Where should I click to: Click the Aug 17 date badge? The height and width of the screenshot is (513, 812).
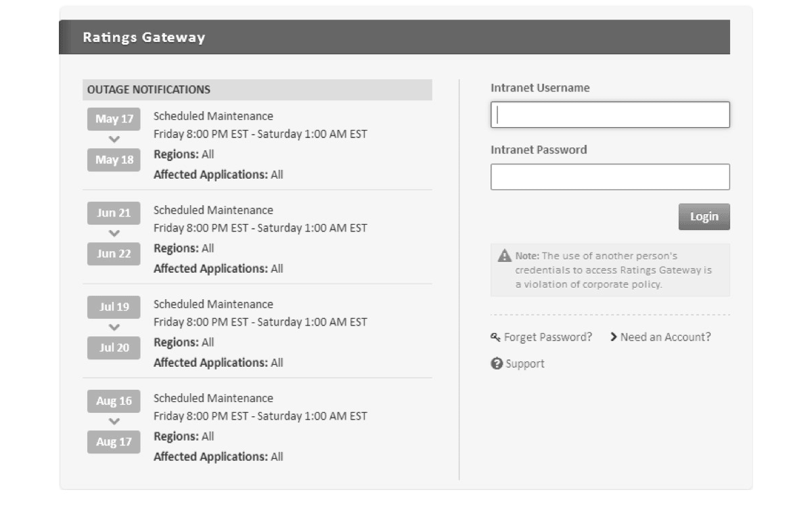tap(114, 442)
